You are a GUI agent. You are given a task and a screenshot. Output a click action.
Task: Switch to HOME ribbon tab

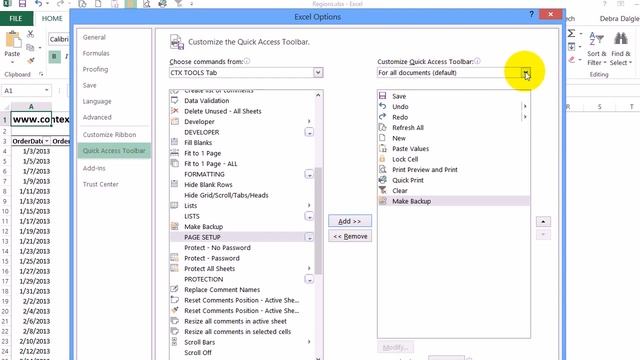[x=52, y=19]
